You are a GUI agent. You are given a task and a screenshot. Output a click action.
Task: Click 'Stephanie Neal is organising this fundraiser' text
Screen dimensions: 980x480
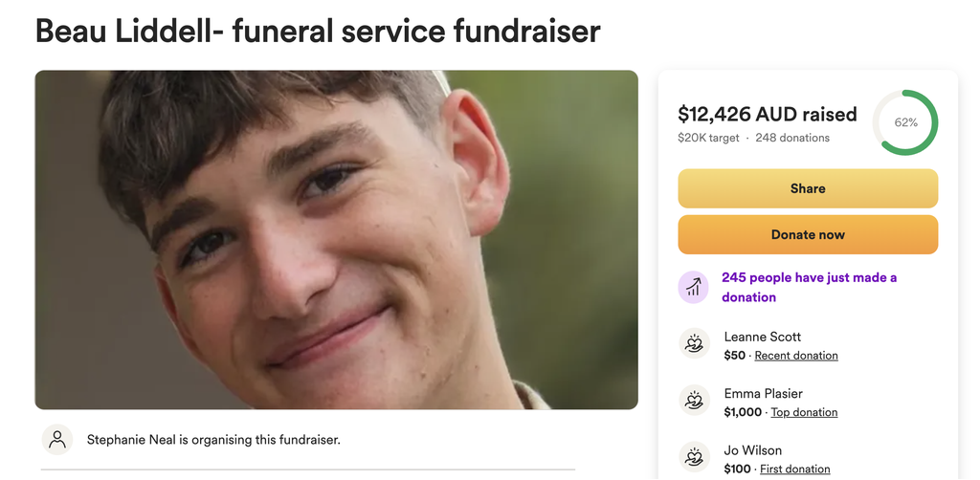tap(213, 440)
